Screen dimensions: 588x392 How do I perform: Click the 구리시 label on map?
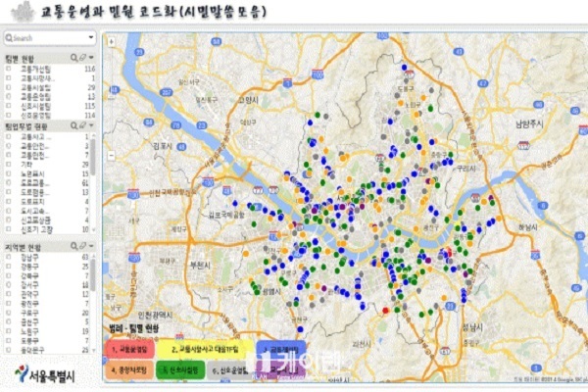pyautogui.click(x=466, y=169)
